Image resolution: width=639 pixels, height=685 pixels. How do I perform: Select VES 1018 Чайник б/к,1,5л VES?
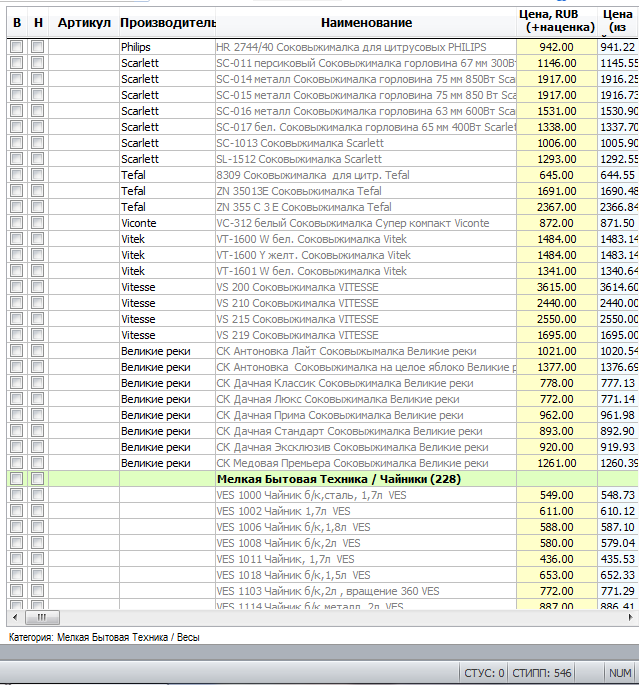(x=293, y=575)
